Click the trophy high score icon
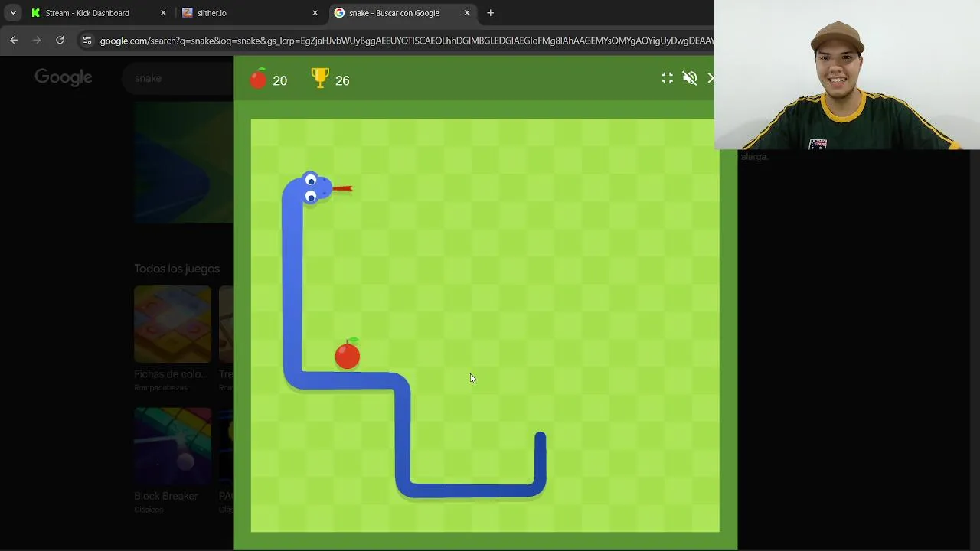 (x=320, y=78)
